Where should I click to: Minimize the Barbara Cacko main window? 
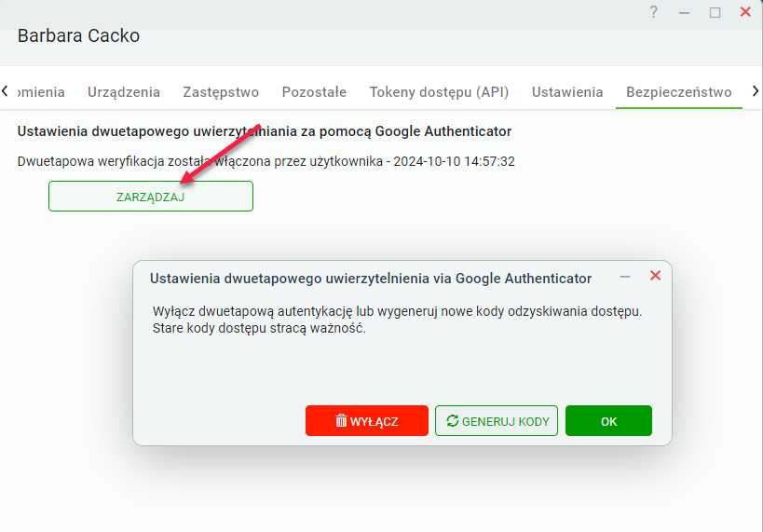684,13
